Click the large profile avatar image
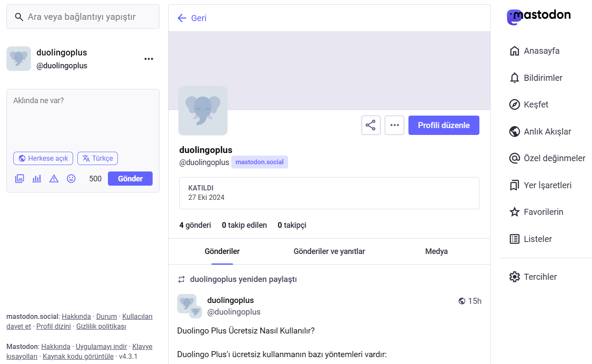This screenshot has width=592, height=364. pos(203,111)
